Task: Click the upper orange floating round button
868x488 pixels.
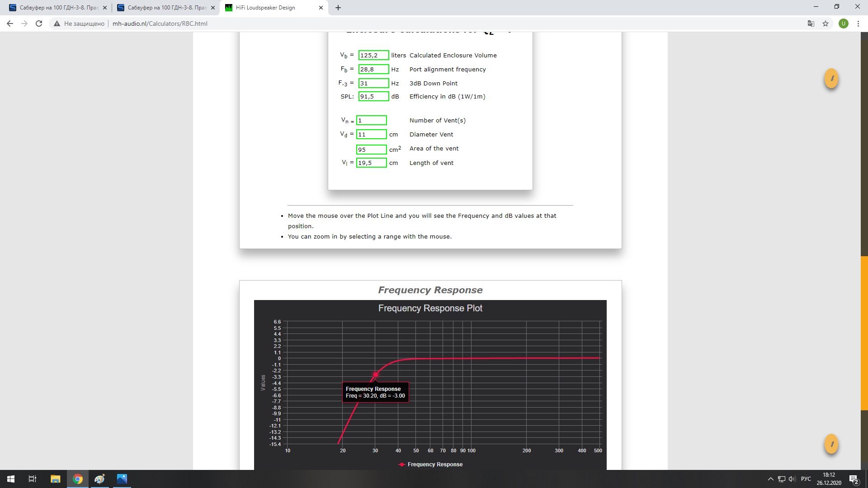Action: click(831, 79)
